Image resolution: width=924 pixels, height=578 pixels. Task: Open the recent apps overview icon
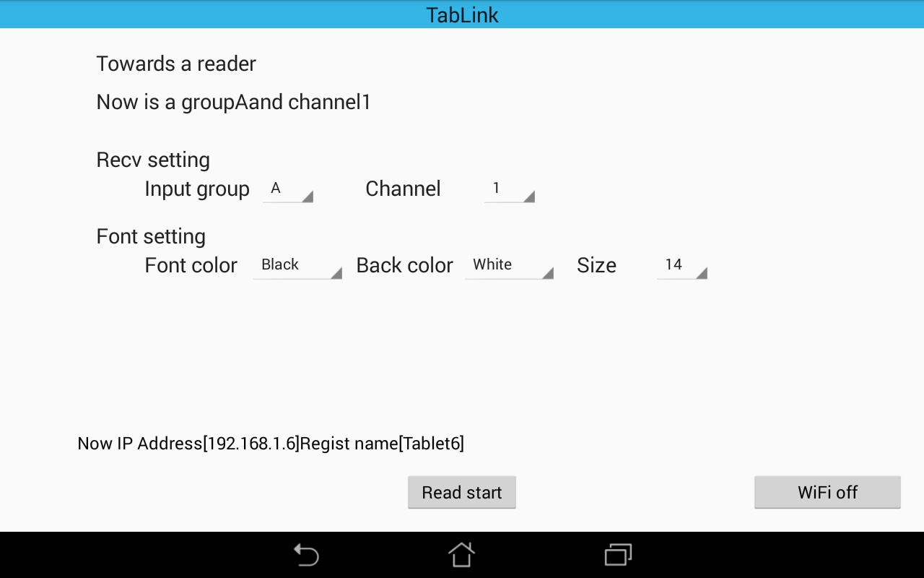pyautogui.click(x=618, y=555)
